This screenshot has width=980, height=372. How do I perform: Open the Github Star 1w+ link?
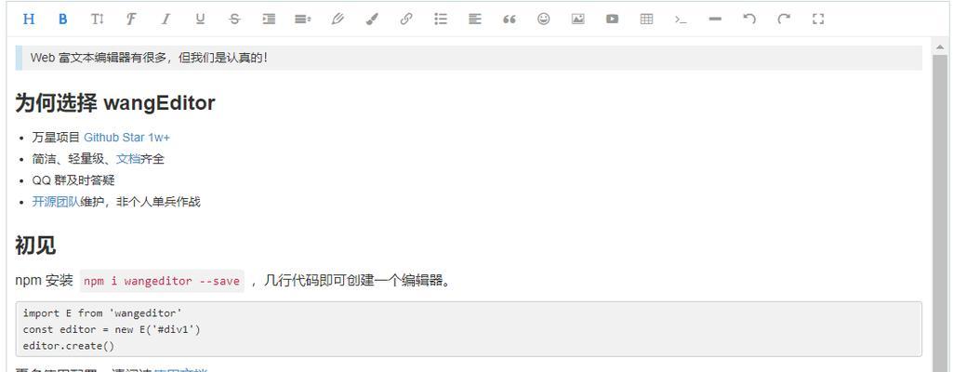click(126, 138)
